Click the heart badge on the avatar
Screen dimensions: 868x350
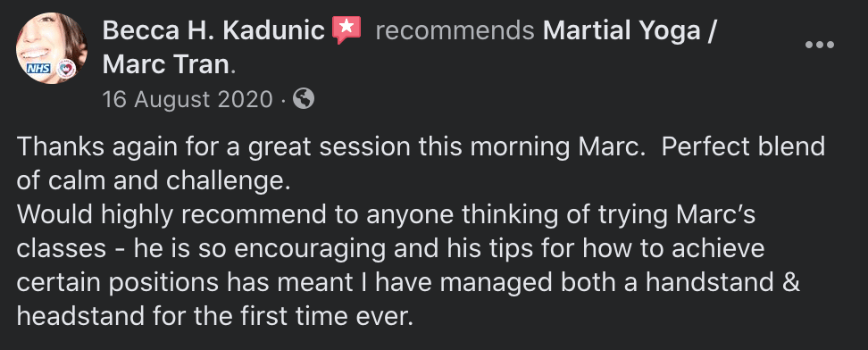[x=66, y=69]
